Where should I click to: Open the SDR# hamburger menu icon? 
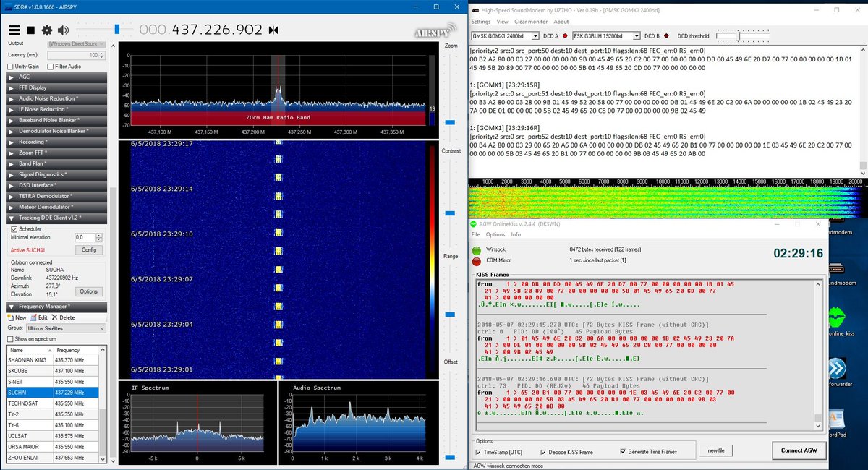tap(14, 30)
